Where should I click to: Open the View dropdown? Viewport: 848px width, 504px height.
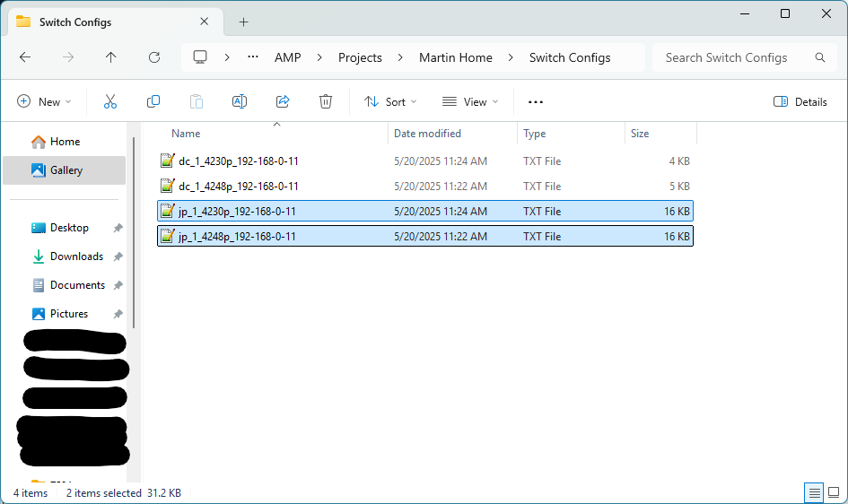(x=469, y=101)
